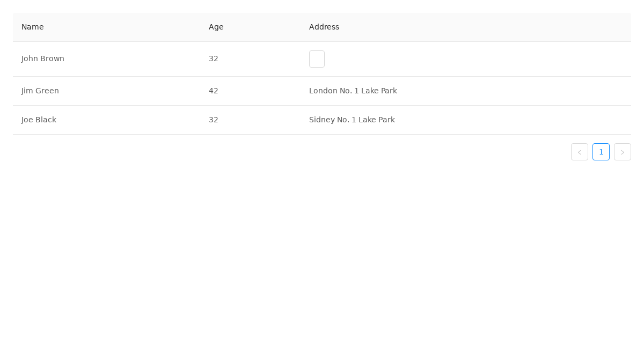Viewport: 644px width, 338px height.
Task: Select the Joe Black name cell
Action: click(39, 120)
